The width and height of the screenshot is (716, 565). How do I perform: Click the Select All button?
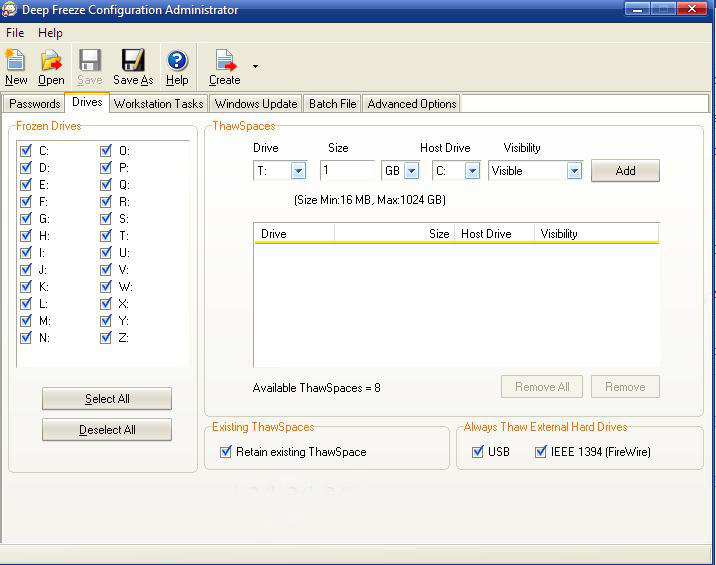pos(107,399)
